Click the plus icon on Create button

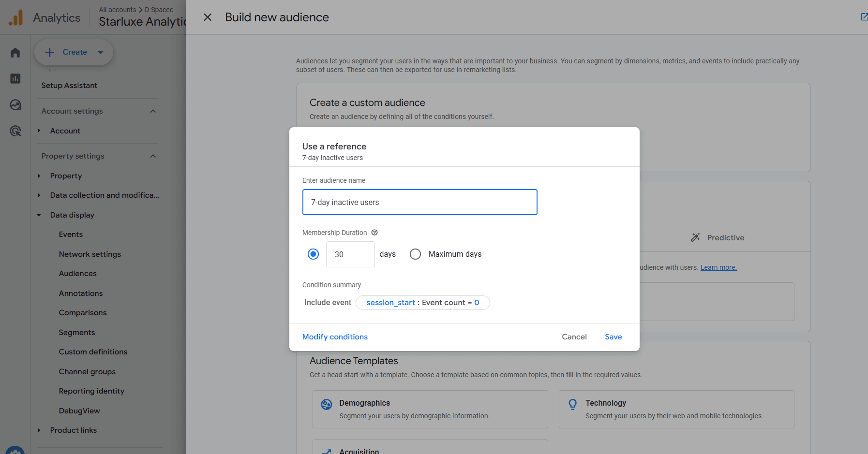[49, 52]
